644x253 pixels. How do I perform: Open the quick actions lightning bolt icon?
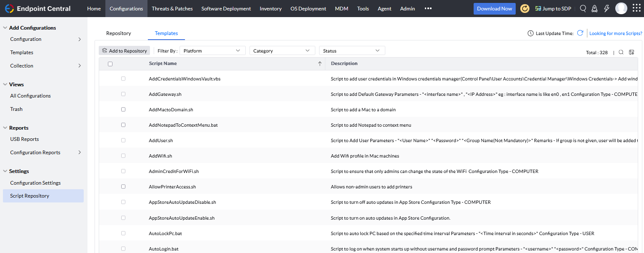tap(607, 8)
